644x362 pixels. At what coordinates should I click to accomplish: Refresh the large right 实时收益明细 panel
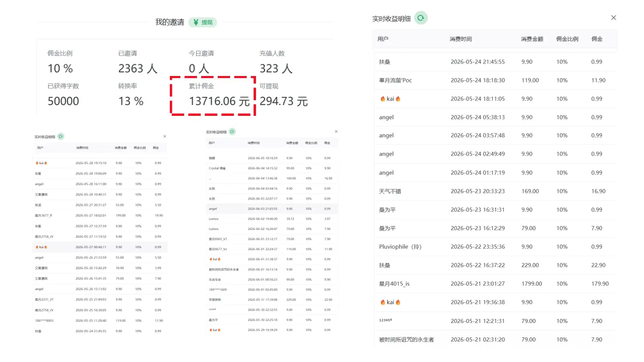[421, 18]
